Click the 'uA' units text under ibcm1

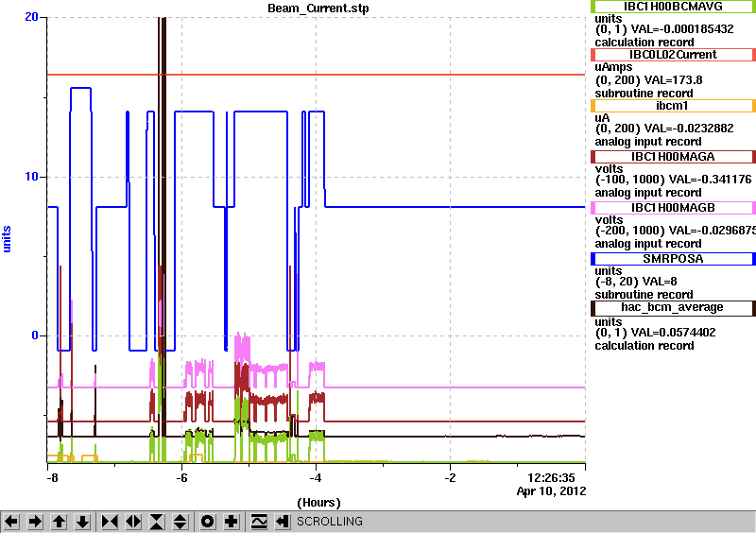pos(602,118)
